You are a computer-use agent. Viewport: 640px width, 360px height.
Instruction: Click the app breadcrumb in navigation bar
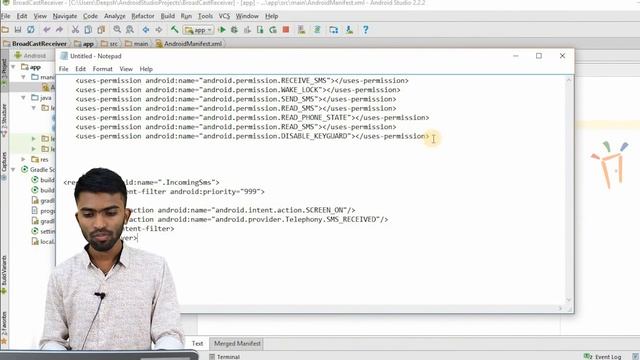coord(84,43)
